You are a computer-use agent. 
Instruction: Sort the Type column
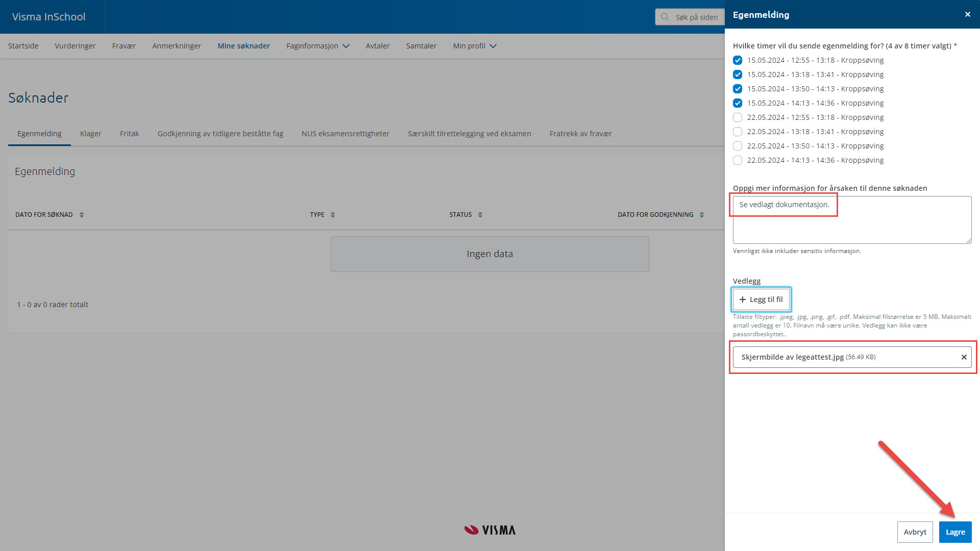point(333,215)
